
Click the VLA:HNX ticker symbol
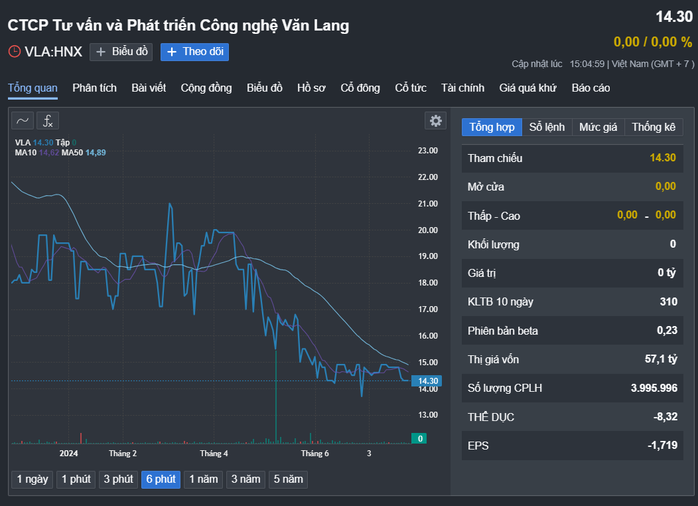[x=53, y=52]
